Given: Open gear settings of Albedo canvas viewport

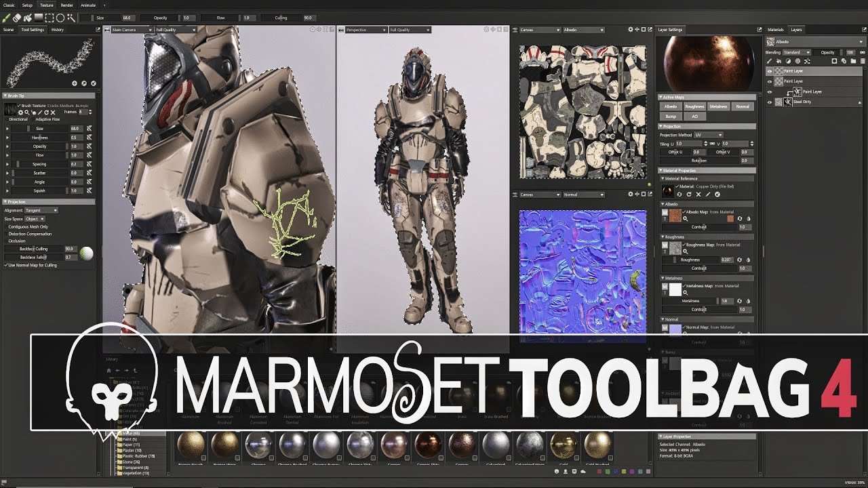Looking at the screenshot, I should pos(631,30).
